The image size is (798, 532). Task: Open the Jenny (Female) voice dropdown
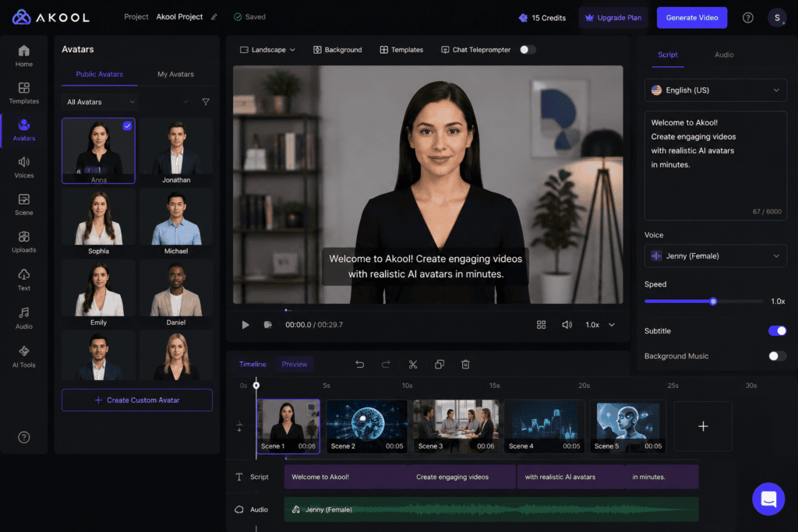pos(715,255)
